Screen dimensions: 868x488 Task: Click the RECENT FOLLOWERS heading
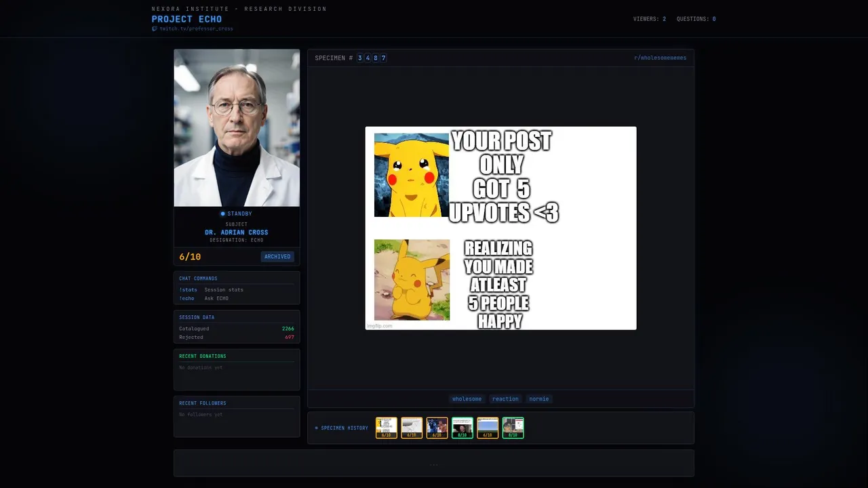pos(203,403)
